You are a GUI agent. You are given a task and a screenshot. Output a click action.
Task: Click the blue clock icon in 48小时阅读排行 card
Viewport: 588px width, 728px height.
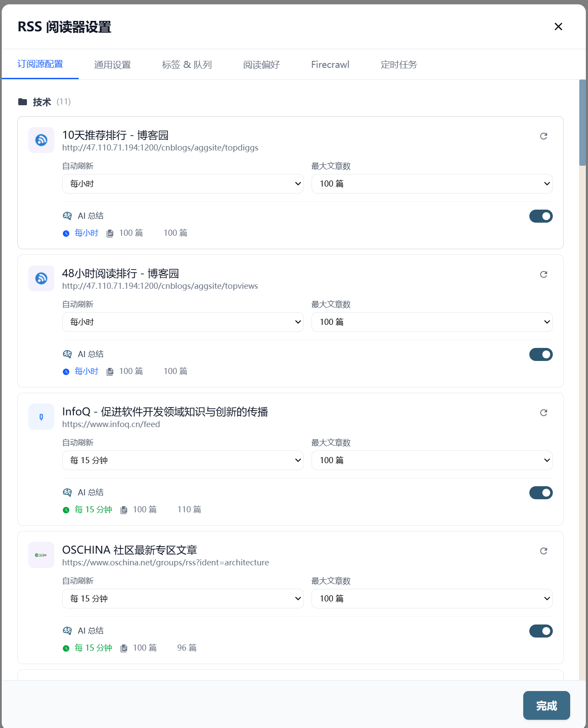[x=66, y=372]
